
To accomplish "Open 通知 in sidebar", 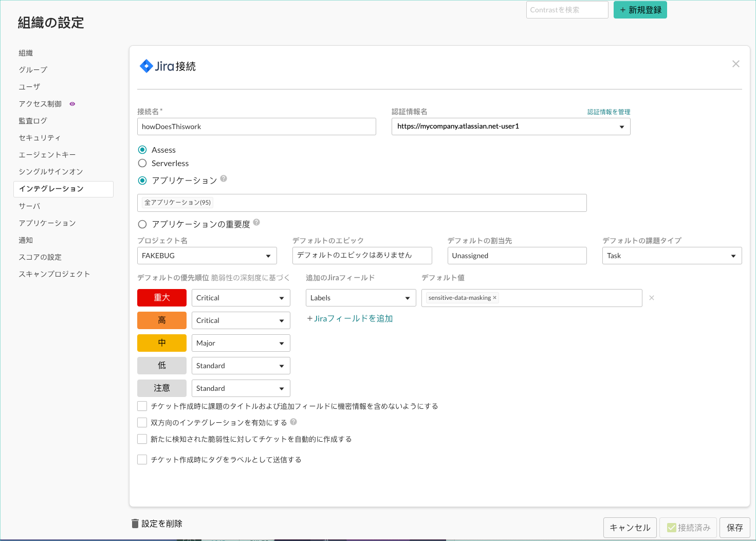I will 26,240.
